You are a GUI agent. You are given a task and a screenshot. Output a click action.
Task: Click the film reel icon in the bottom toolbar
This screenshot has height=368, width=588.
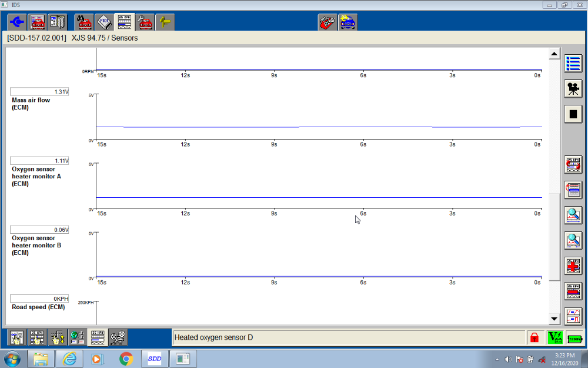(118, 337)
